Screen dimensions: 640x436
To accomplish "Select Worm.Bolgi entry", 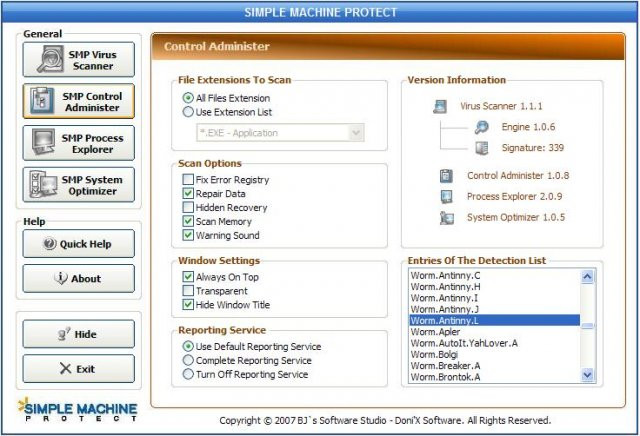I will (x=494, y=354).
